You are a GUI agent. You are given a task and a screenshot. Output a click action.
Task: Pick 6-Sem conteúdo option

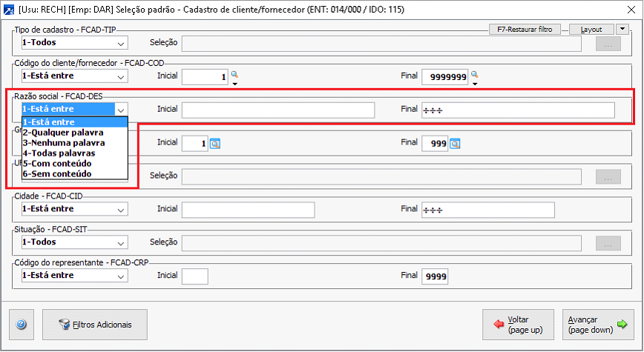click(x=75, y=173)
